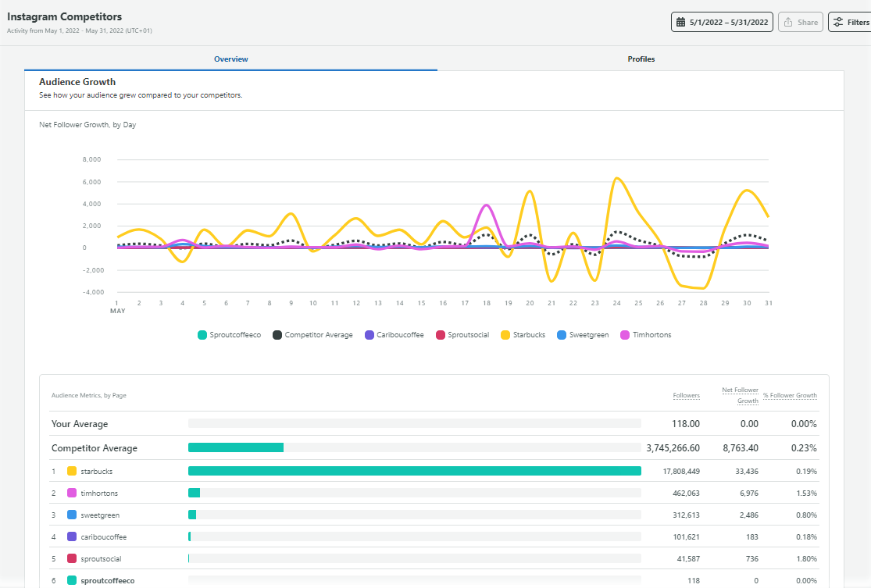Hide the Starbucks line via legend
Screen dimensions: 871x588
pos(523,335)
